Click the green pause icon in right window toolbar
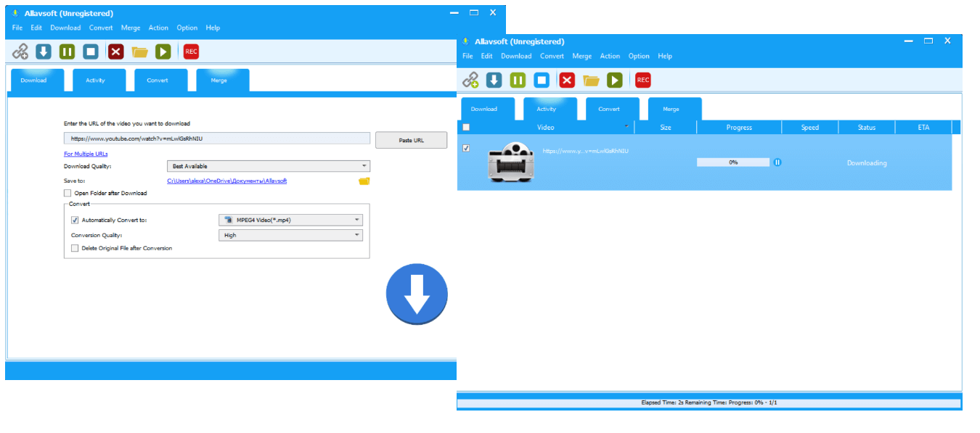This screenshot has height=433, width=980. point(518,80)
